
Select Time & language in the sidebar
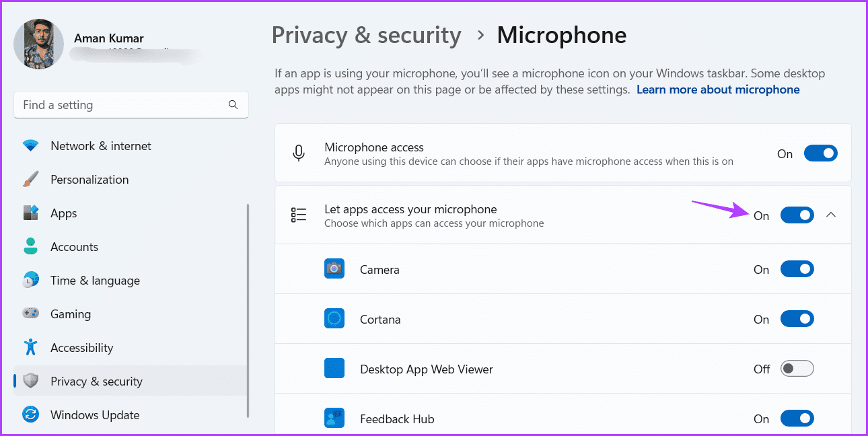click(131, 281)
